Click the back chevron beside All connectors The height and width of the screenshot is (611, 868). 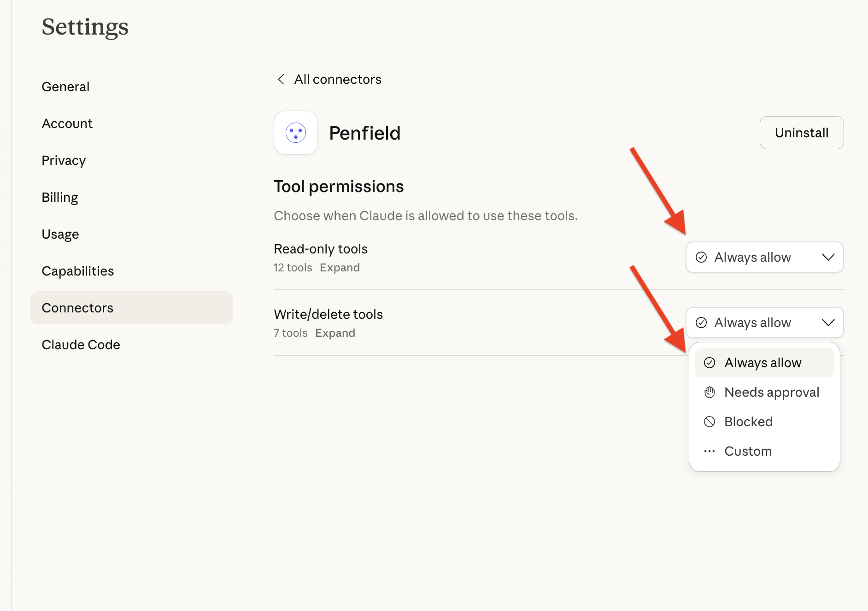[x=281, y=79]
